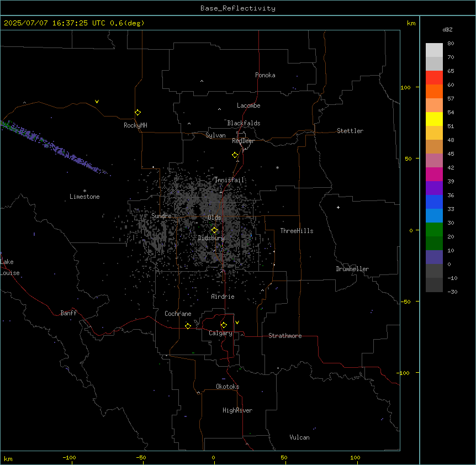Image resolution: width=476 pixels, height=465 pixels.
Task: Click the Blackfalds city label
Action: tap(244, 123)
